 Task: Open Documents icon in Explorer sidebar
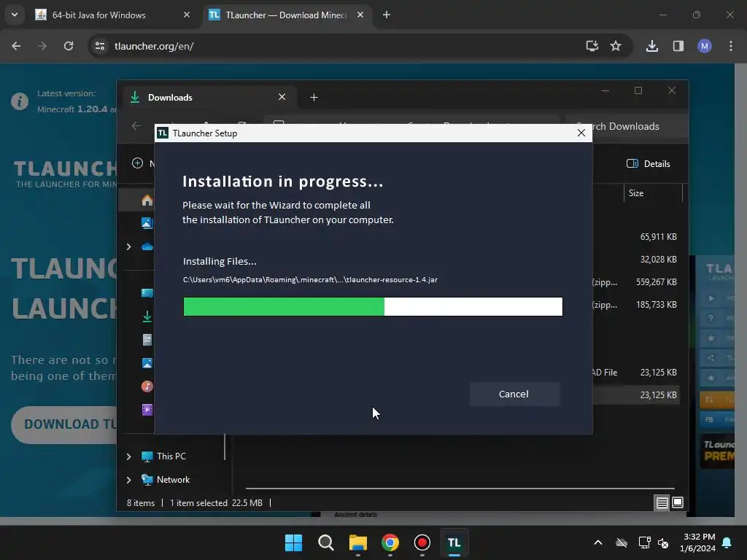(x=147, y=340)
